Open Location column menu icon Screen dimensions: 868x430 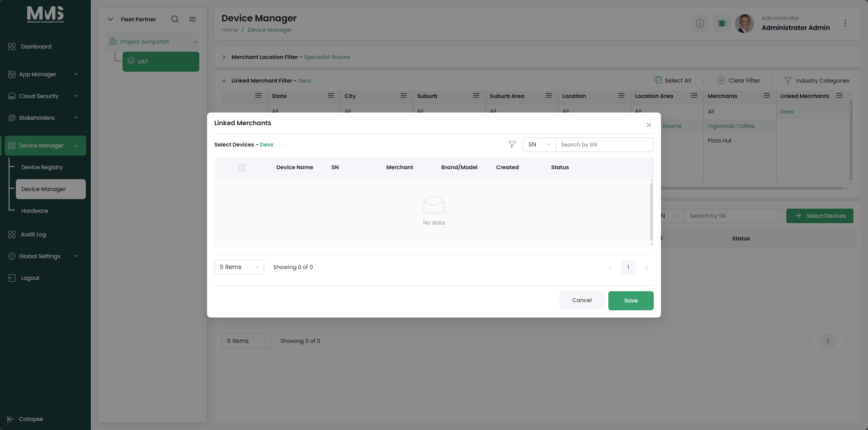point(621,96)
